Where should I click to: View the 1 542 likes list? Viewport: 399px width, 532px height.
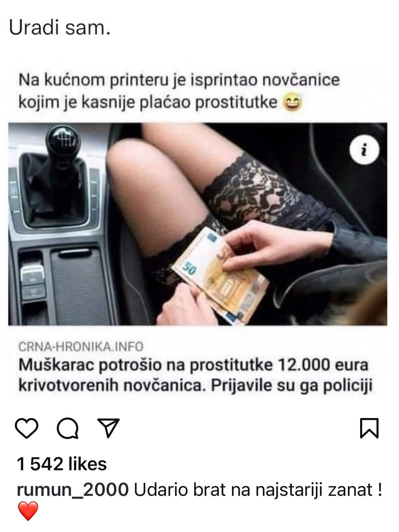tap(62, 464)
